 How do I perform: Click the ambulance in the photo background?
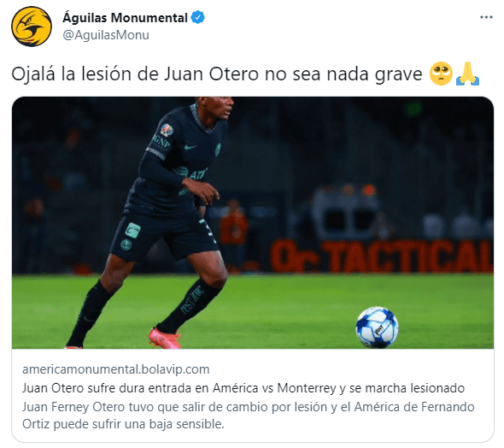pos(345,212)
